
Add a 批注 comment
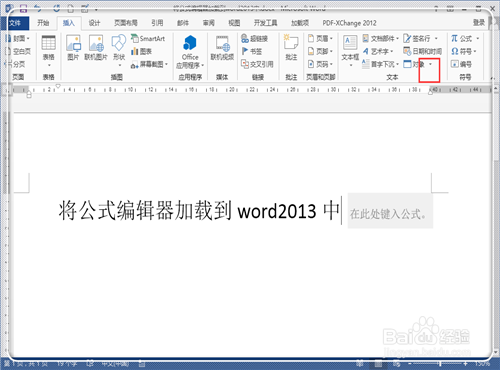point(291,48)
